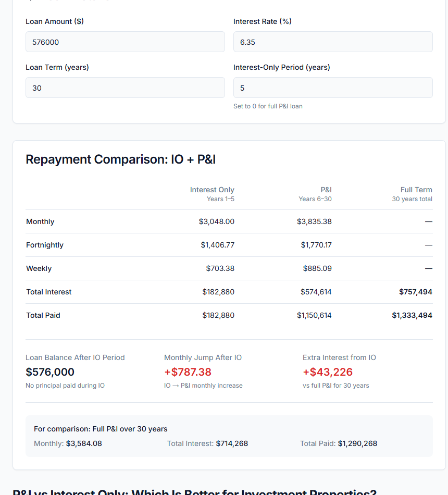Click the Loan Amount ($) label
Screen dimensions: 448x495
(x=55, y=21)
